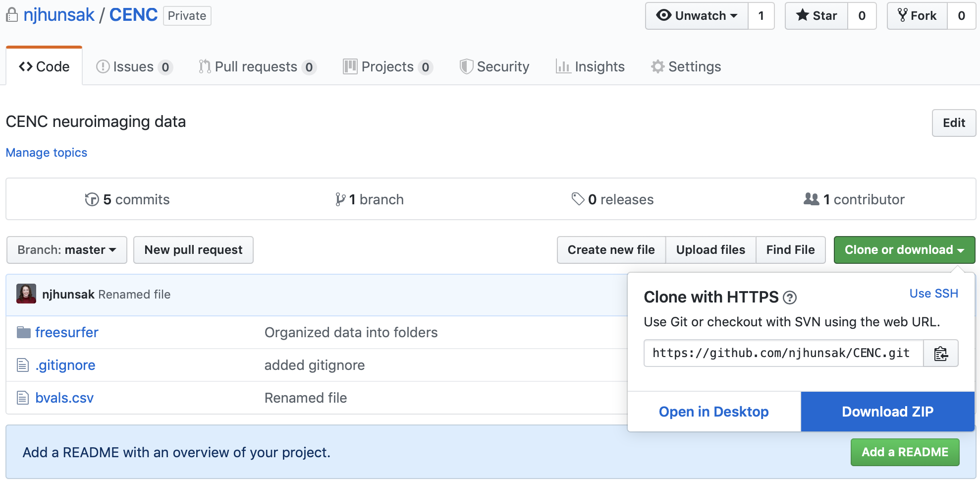This screenshot has height=483, width=980.
Task: Click the commits history clock icon
Action: point(92,199)
